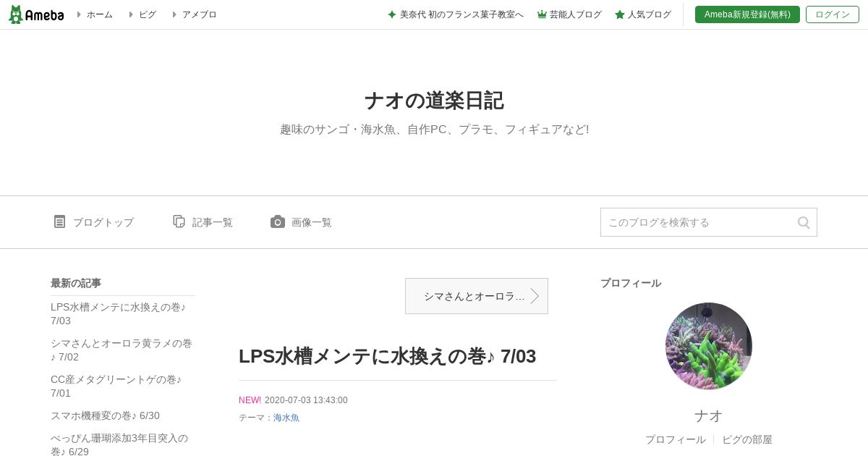Click the 記事一覧 pages icon
Screen dimensions: 868x456
pos(179,221)
